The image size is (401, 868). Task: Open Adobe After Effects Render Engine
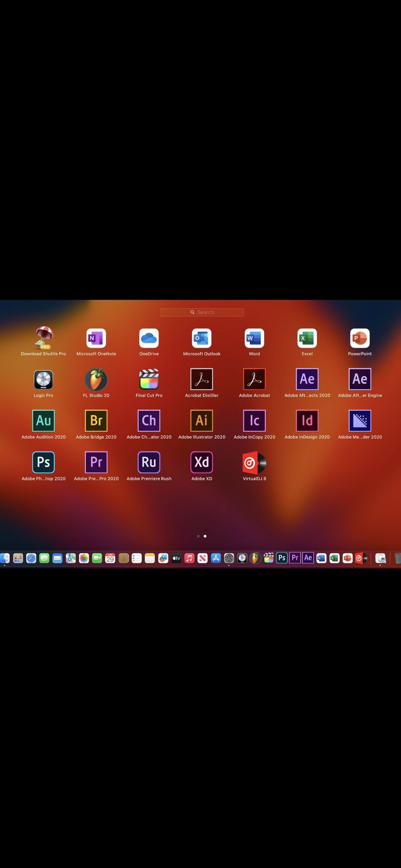point(360,379)
